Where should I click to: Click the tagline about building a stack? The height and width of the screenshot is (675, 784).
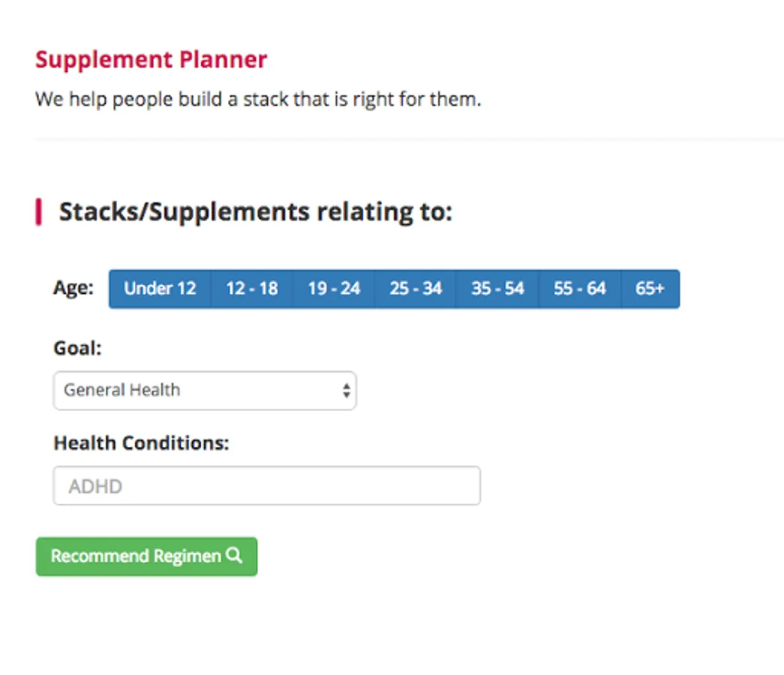(257, 99)
